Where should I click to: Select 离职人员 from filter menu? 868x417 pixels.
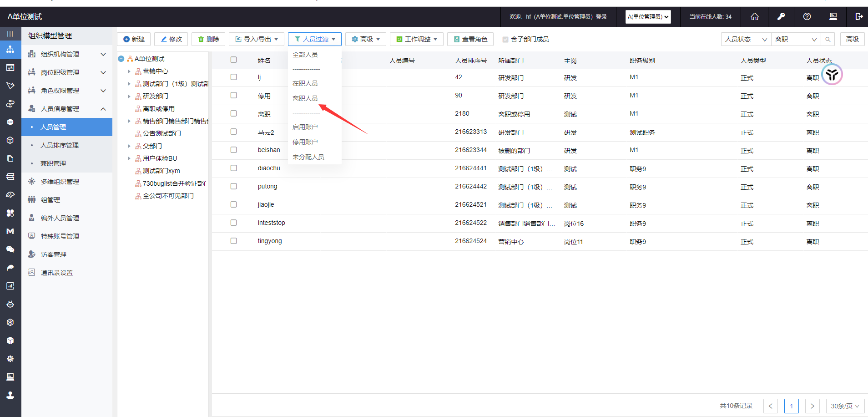pos(305,98)
